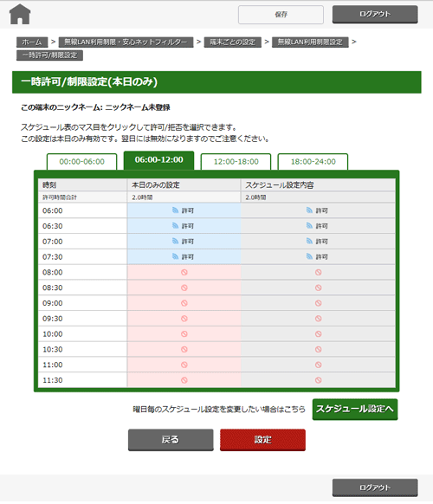
Task: Open the ホーム breadcrumb
Action: point(32,42)
